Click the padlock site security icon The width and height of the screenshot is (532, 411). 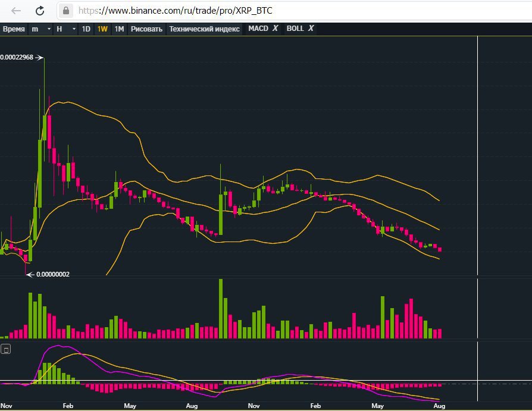[x=66, y=11]
